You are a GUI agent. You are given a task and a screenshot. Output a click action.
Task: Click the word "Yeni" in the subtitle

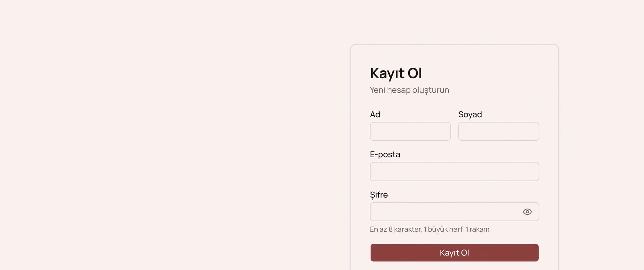tap(377, 90)
